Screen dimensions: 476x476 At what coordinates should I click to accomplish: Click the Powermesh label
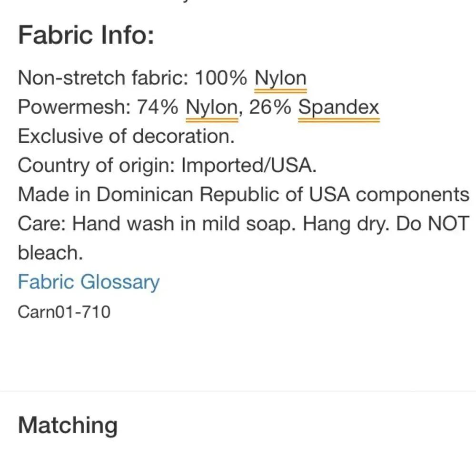pyautogui.click(x=74, y=107)
